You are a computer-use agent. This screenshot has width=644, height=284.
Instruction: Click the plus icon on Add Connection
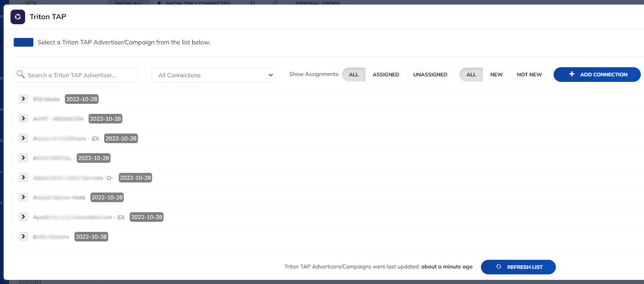coord(572,74)
